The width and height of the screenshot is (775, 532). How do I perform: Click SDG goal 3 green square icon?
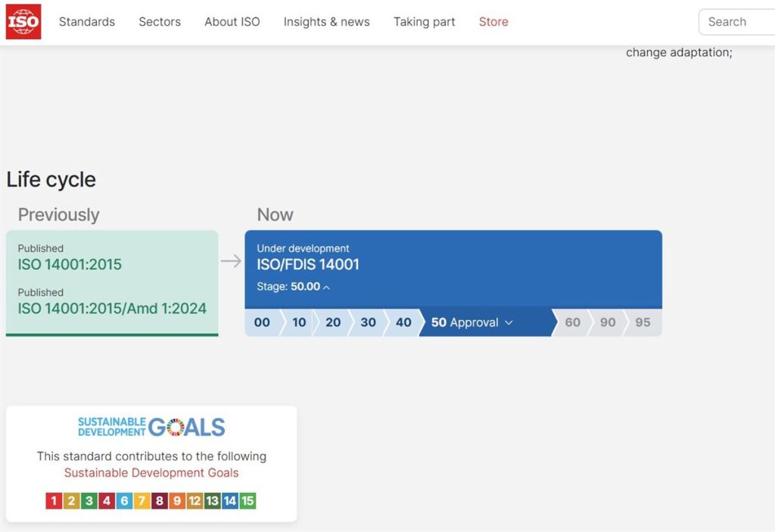tap(89, 500)
